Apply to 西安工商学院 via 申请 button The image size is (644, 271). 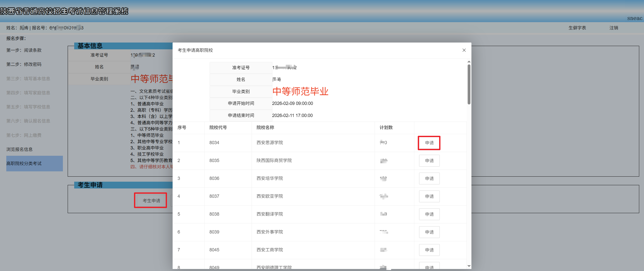(x=429, y=250)
